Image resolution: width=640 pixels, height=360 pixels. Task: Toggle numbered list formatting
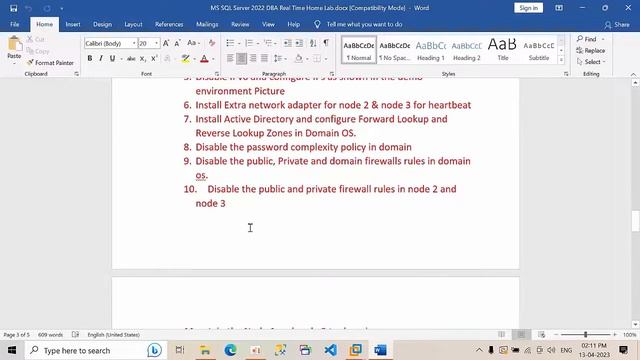pyautogui.click(x=249, y=43)
